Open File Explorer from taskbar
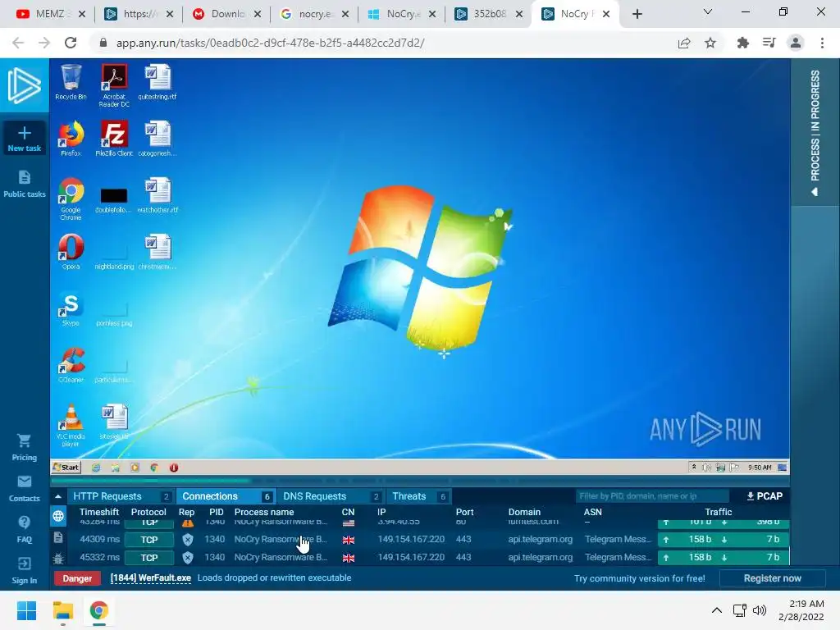The image size is (840, 630). click(62, 610)
